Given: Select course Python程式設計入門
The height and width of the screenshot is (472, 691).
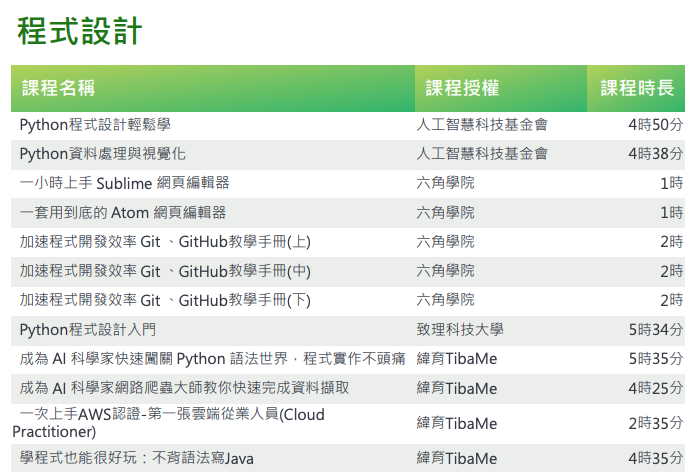Looking at the screenshot, I should point(88,330).
